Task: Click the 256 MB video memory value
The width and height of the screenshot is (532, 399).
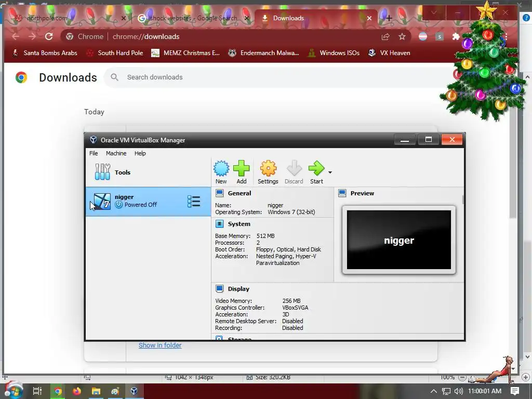Action: (291, 301)
